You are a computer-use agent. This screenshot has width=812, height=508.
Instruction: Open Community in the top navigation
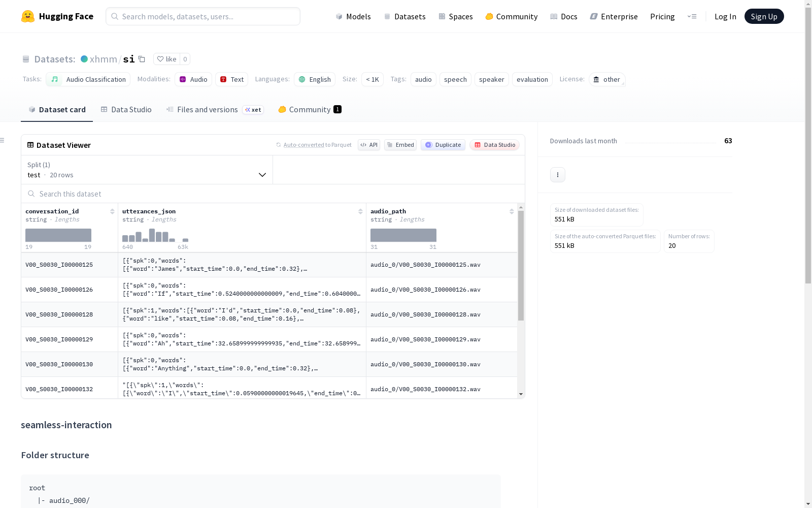pyautogui.click(x=512, y=16)
